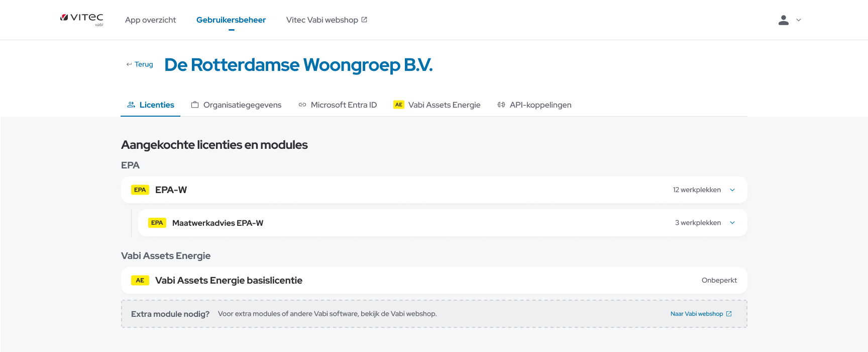
Task: Switch to the Vabi Assets Energie tab
Action: click(x=437, y=105)
